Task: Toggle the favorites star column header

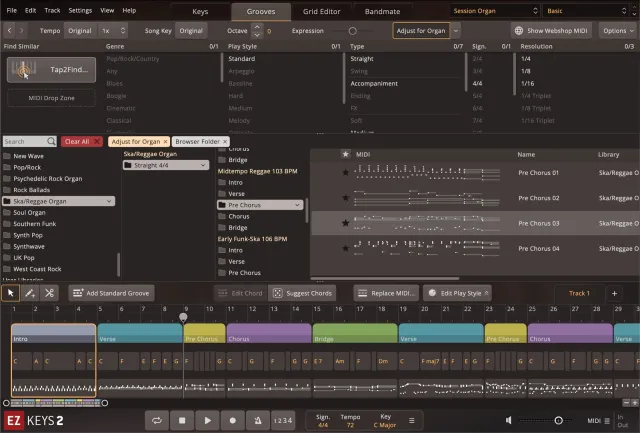Action: pyautogui.click(x=345, y=154)
